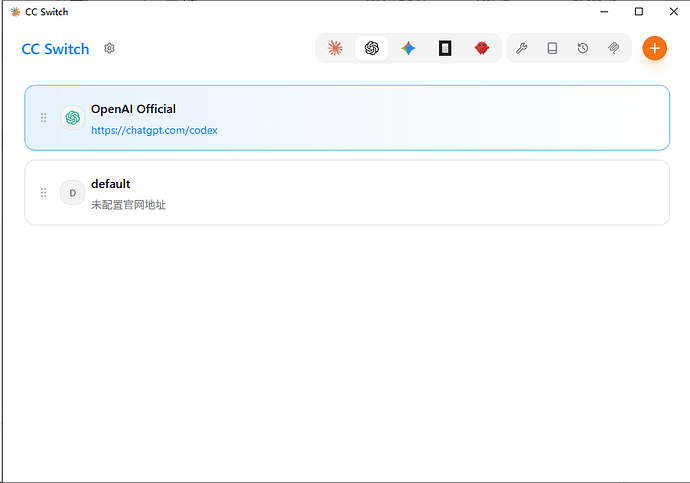Switch to the Gemini app tab
690x483 pixels.
click(408, 48)
